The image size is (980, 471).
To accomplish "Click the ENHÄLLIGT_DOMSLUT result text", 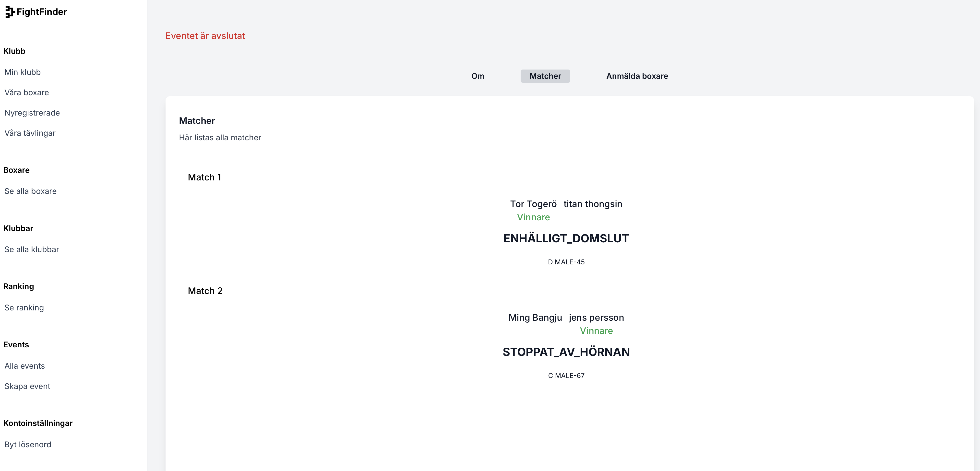I will tap(566, 238).
